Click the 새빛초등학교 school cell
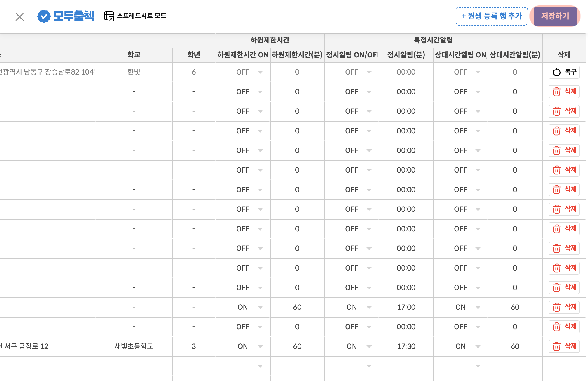This screenshot has width=588, height=381. 134,346
